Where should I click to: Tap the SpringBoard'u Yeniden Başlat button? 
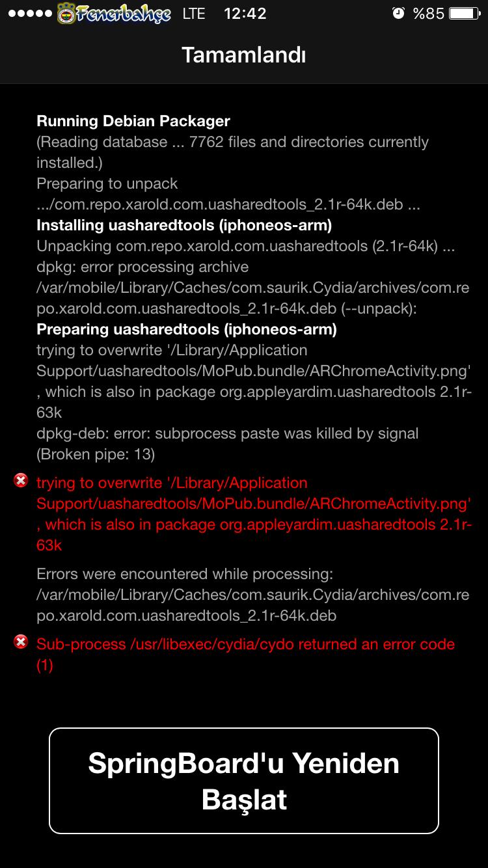coord(244,781)
